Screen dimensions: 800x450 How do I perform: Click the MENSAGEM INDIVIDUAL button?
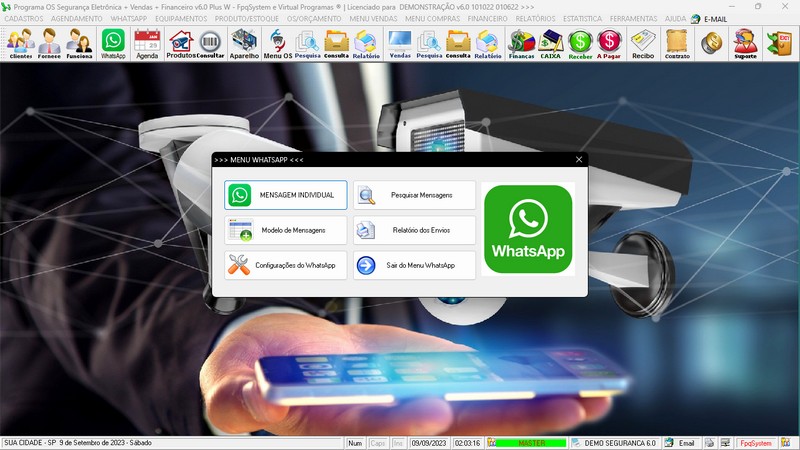(286, 195)
